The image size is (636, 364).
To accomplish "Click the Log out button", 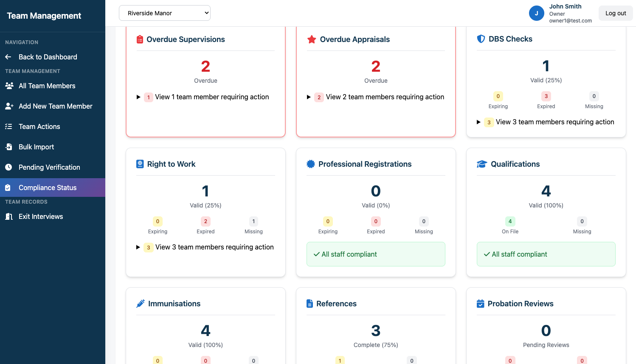I will tap(616, 13).
